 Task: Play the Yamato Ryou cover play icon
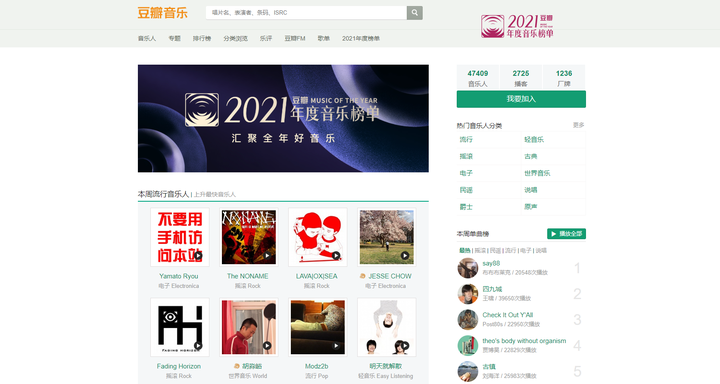198,256
